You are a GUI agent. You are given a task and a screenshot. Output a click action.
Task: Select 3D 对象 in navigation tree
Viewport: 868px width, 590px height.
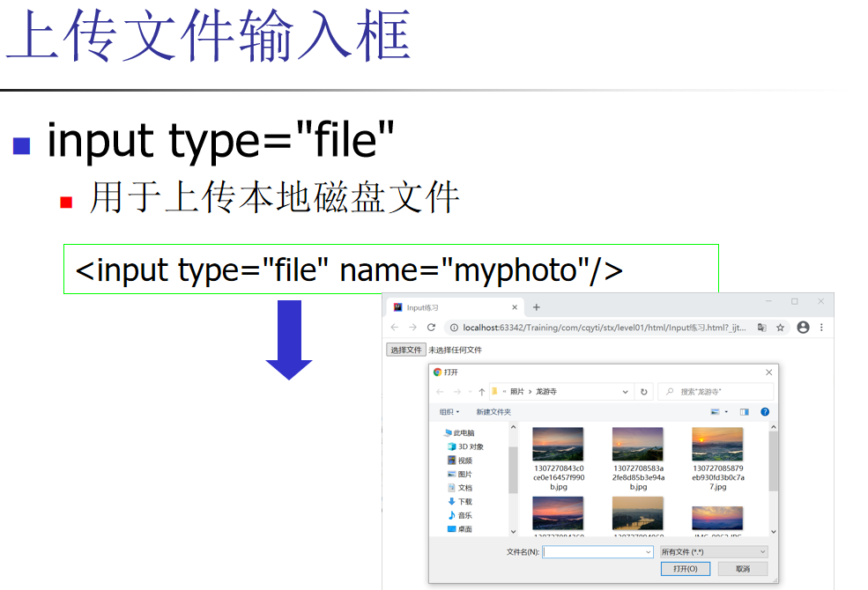pos(465,446)
